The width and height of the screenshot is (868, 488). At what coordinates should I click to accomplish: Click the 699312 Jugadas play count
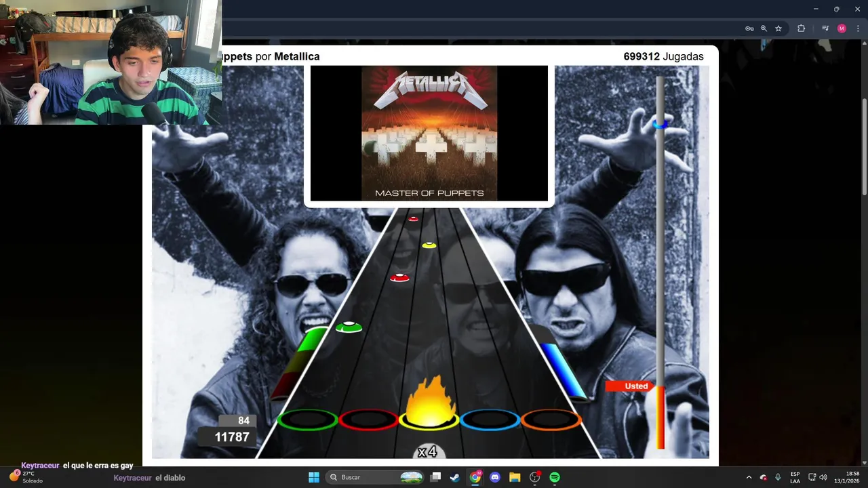[x=663, y=56]
